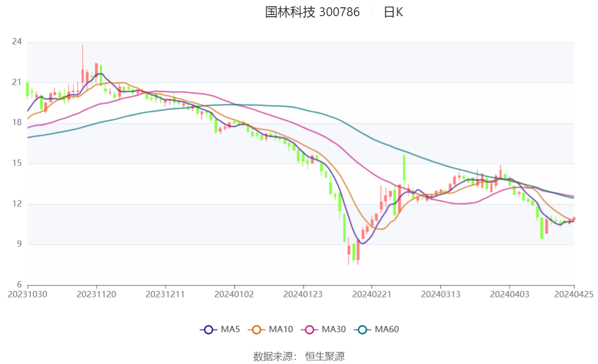This screenshot has width=598, height=364.
Task: Click the x-axis date label 20231030
Action: [28, 295]
